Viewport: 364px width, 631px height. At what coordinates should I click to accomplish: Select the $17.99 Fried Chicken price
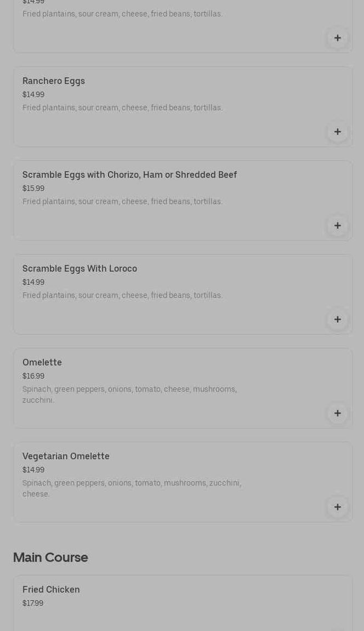coord(33,604)
